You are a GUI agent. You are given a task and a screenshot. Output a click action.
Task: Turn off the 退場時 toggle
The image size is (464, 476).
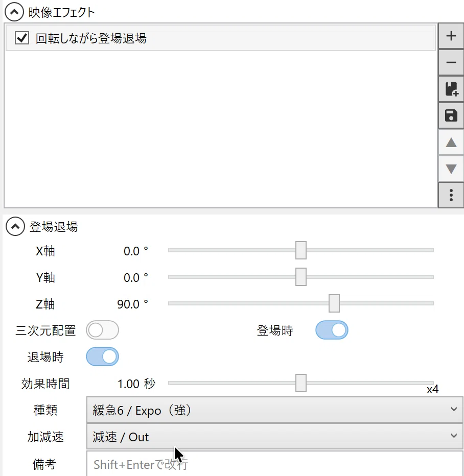[x=102, y=356]
